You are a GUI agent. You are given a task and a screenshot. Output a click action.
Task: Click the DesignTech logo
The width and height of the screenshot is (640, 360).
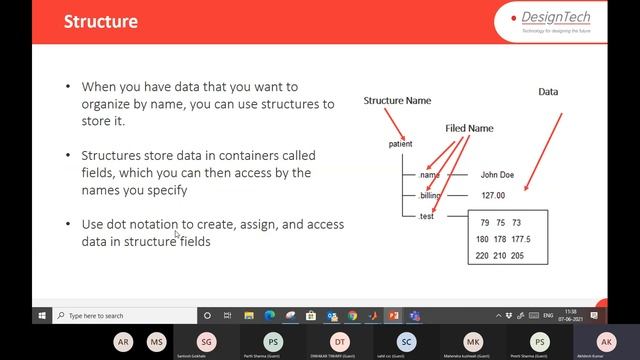click(x=551, y=22)
